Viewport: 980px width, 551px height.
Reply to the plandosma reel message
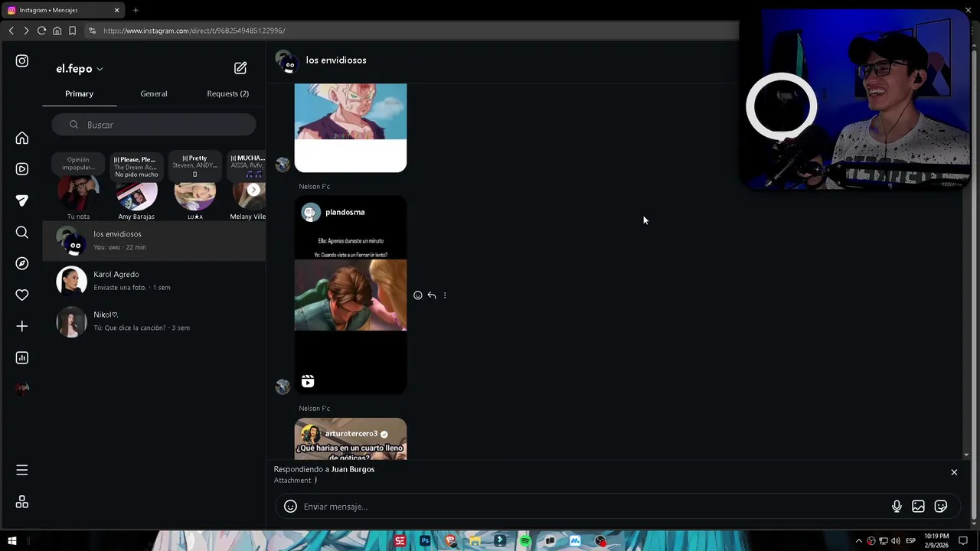432,295
